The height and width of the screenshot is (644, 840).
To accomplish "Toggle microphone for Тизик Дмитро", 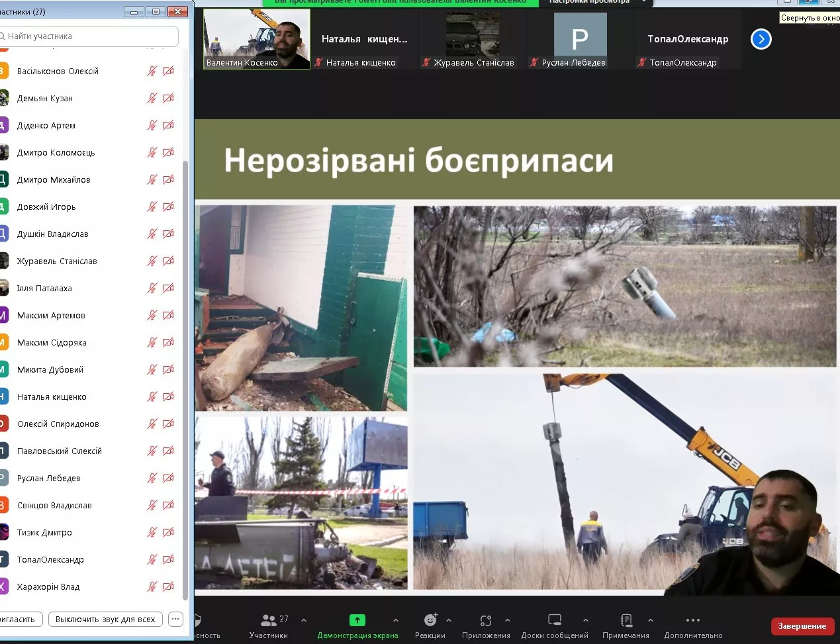I will click(152, 532).
